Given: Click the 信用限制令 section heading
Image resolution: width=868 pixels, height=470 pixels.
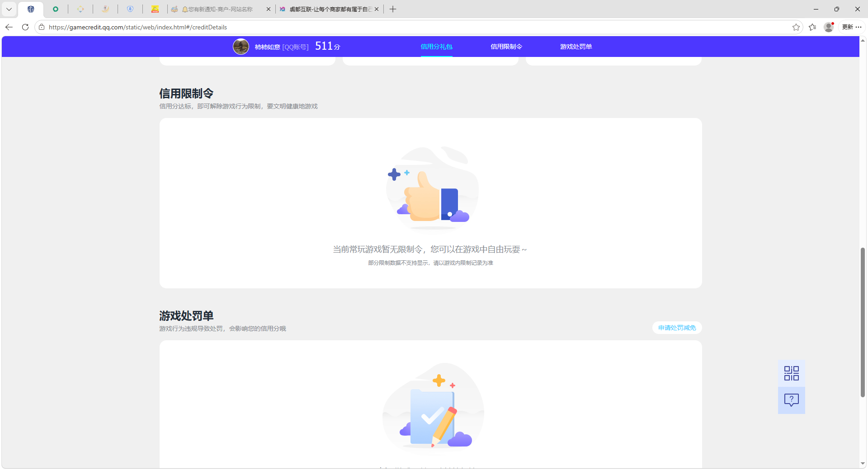Looking at the screenshot, I should point(186,94).
